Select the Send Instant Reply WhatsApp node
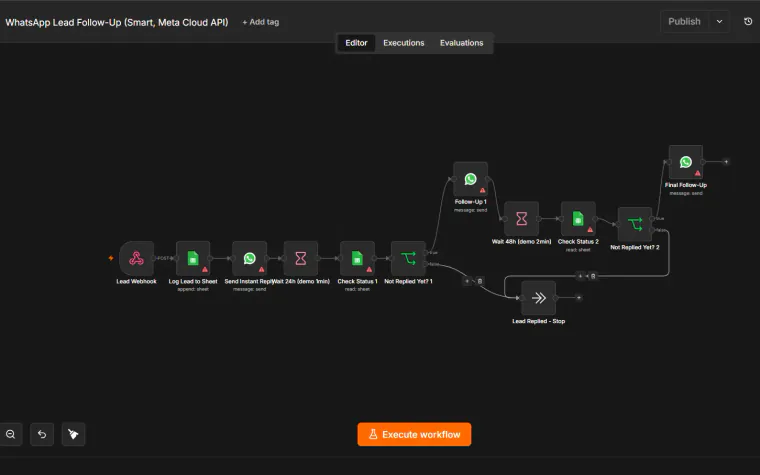760x475 pixels. point(250,258)
